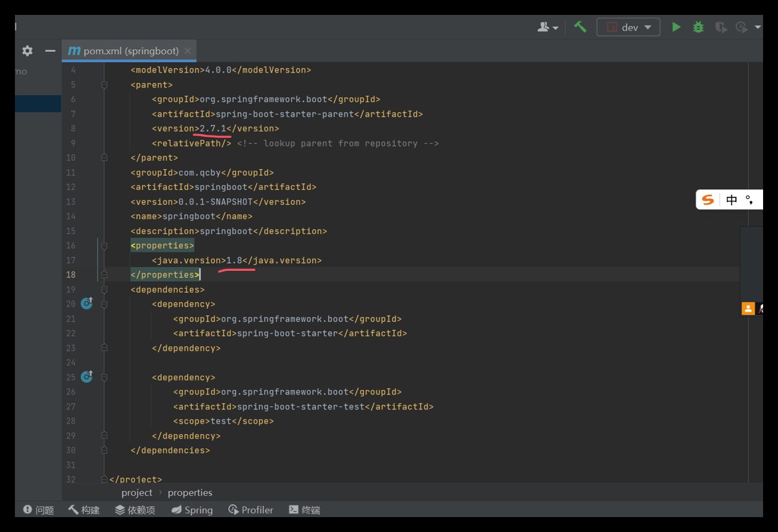Hide the project panel with minus icon
This screenshot has height=532, width=778.
tap(50, 51)
